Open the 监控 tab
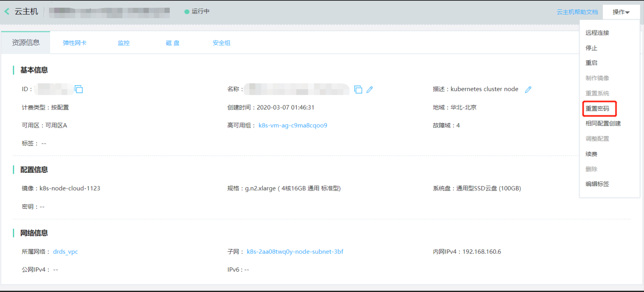Image resolution: width=644 pixels, height=292 pixels. coord(124,43)
